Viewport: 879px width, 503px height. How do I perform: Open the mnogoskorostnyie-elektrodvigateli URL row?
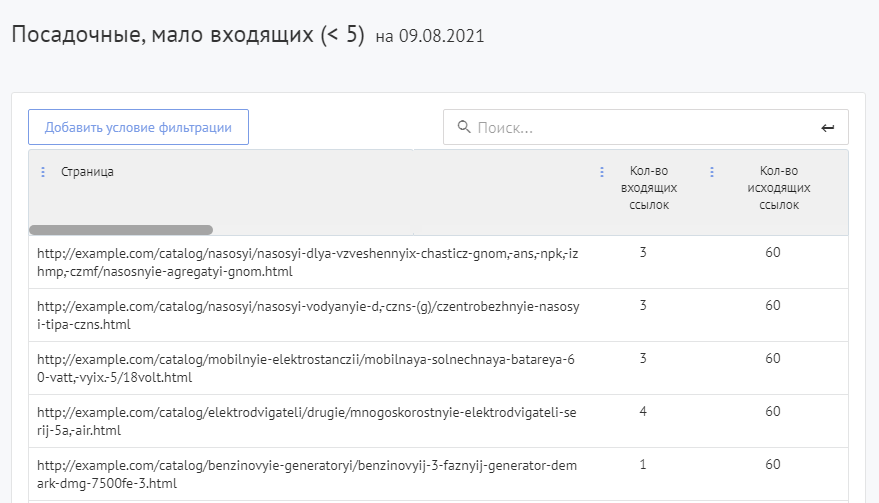tap(307, 421)
